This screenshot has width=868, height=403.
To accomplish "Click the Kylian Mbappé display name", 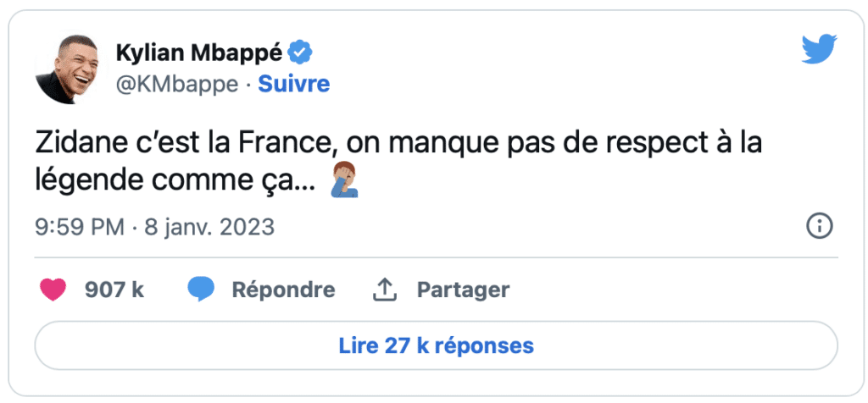I will pyautogui.click(x=197, y=52).
